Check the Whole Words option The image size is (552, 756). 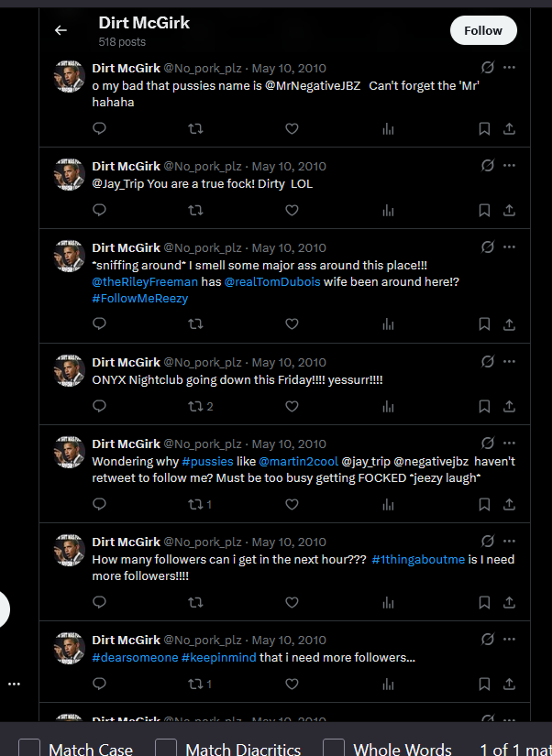334,749
